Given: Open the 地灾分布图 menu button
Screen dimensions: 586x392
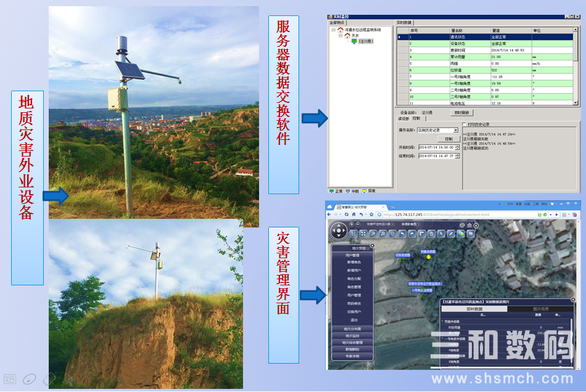Looking at the screenshot, I should point(352,329).
